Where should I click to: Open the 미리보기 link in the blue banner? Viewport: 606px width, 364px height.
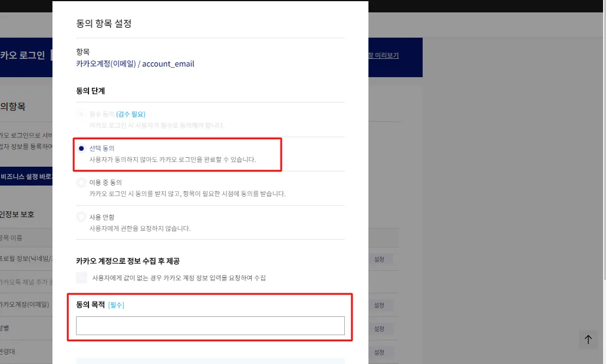(383, 55)
